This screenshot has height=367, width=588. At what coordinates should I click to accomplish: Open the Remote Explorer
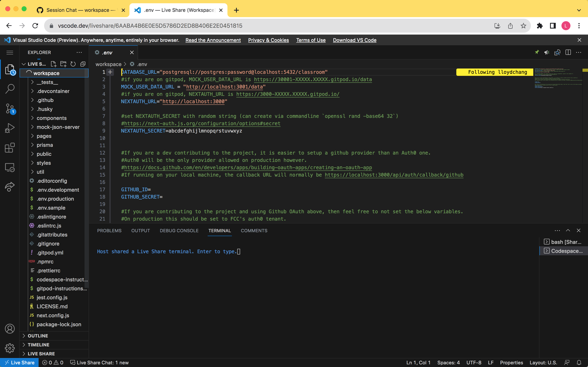click(x=10, y=167)
